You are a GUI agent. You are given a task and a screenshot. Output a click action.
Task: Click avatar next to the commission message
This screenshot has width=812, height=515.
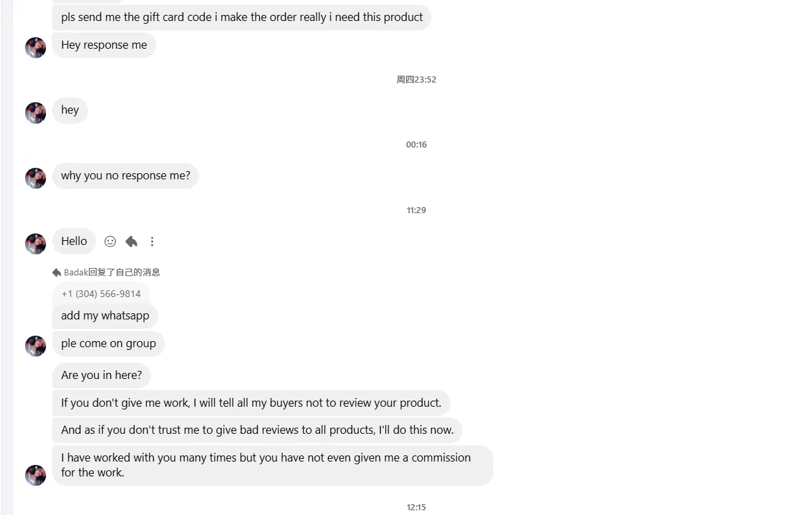(35, 475)
